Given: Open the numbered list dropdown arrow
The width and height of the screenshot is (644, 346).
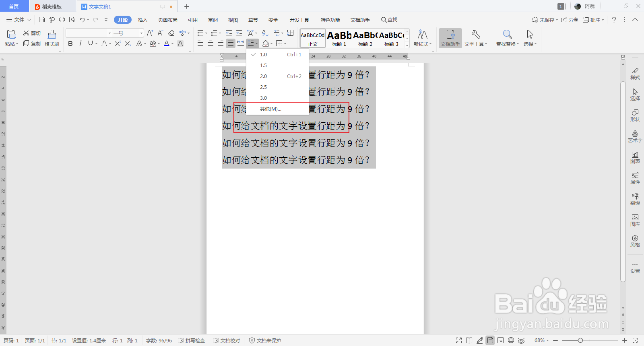Looking at the screenshot, I should pyautogui.click(x=220, y=33).
